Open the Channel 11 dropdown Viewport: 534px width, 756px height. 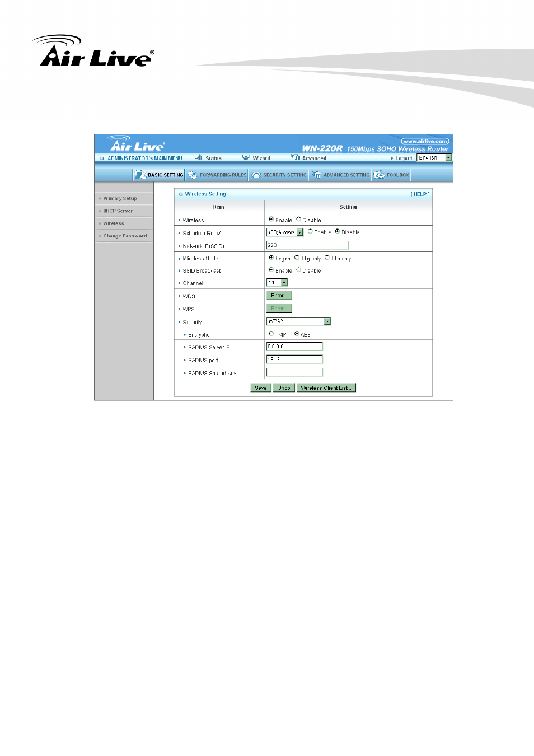[x=277, y=283]
